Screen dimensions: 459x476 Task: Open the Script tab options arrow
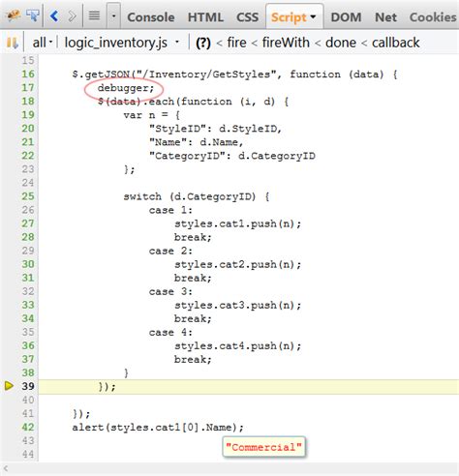pyautogui.click(x=313, y=16)
